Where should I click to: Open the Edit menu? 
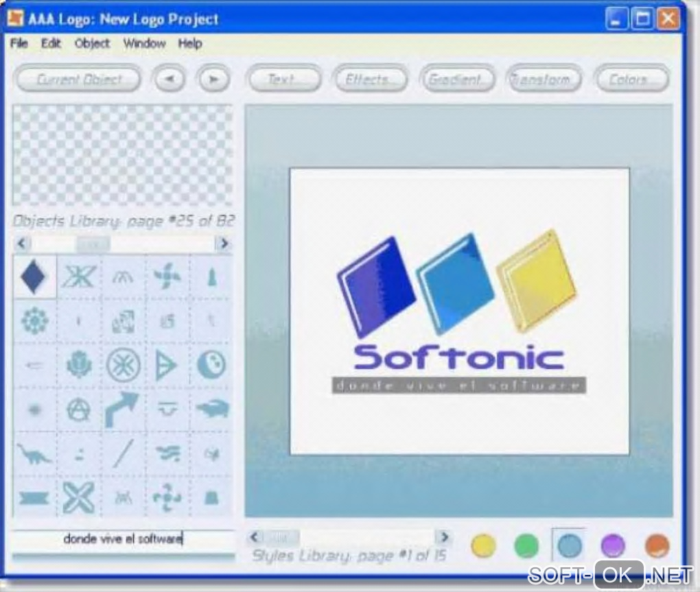point(51,43)
